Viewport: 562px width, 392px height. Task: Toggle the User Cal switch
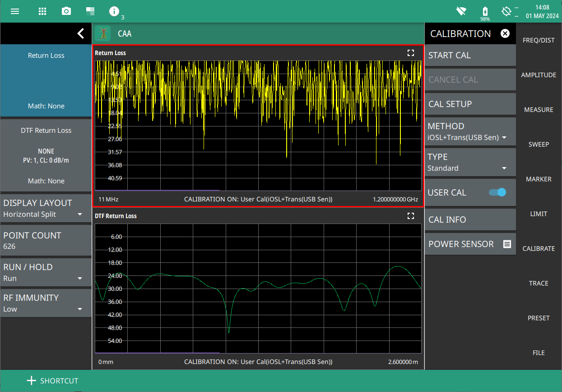(x=497, y=192)
